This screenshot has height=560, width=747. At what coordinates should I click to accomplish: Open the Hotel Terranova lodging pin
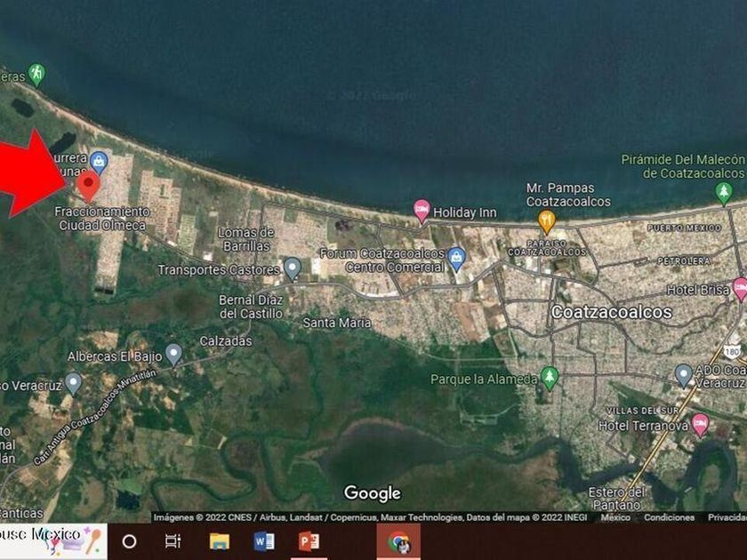tap(700, 423)
